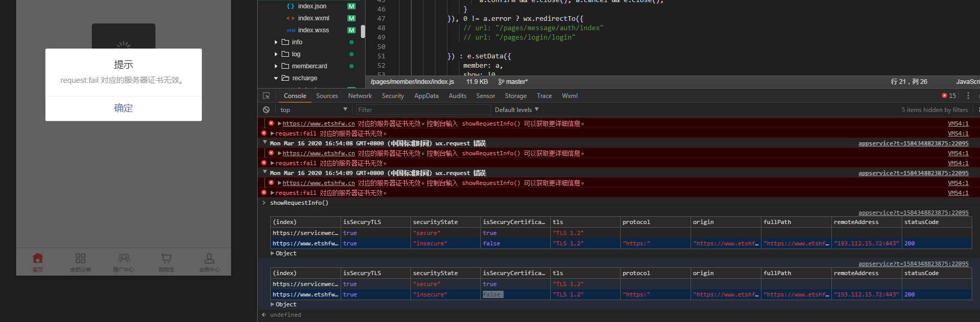Open the Audits tab

point(457,96)
